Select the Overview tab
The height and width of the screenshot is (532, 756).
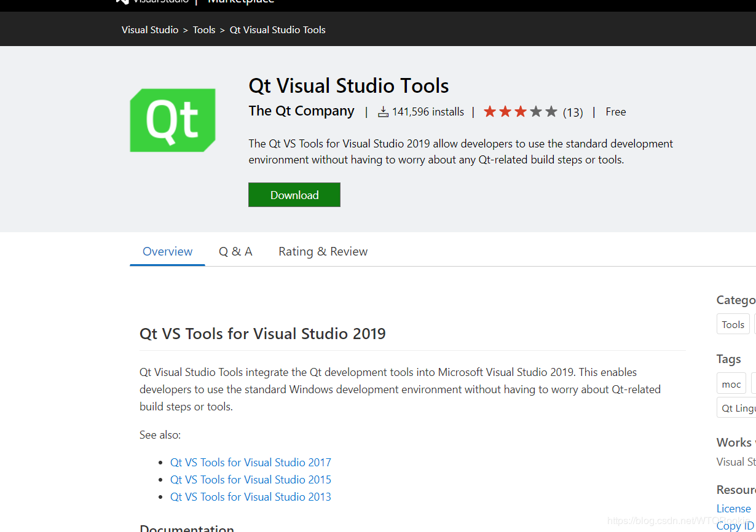[167, 251]
